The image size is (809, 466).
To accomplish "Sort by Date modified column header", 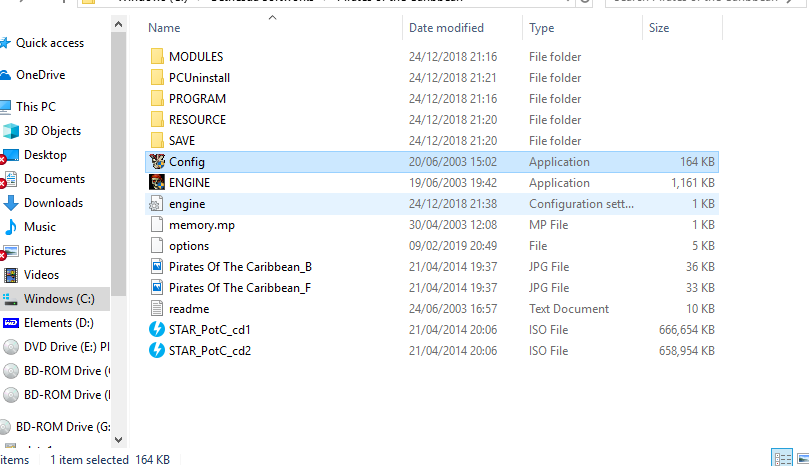I will [446, 28].
